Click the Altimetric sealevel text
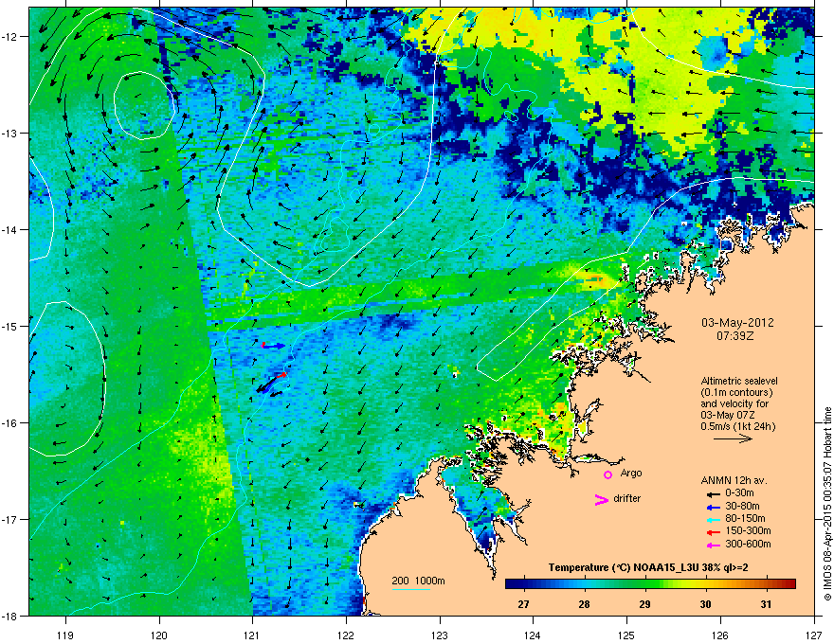This screenshot has width=834, height=644. (739, 381)
